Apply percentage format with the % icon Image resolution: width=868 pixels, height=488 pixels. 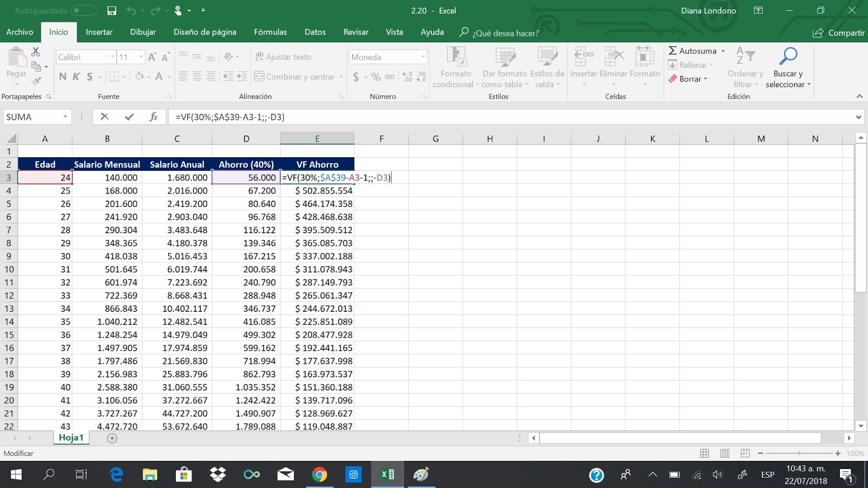pos(376,77)
